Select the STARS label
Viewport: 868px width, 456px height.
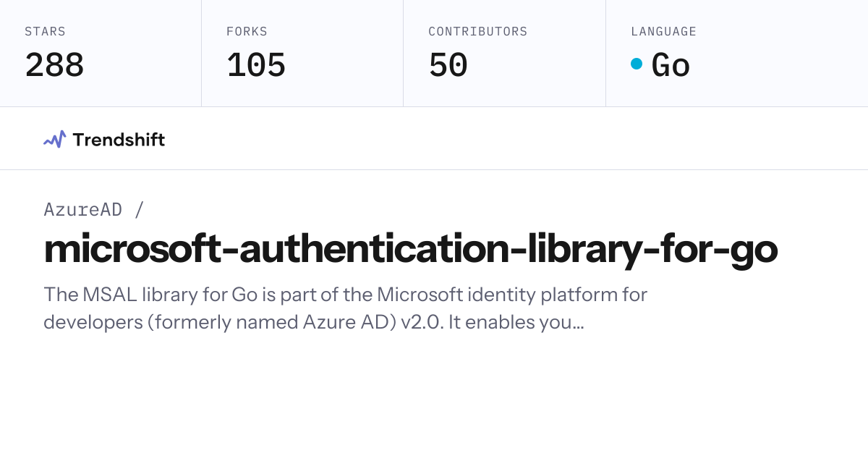[x=45, y=32]
